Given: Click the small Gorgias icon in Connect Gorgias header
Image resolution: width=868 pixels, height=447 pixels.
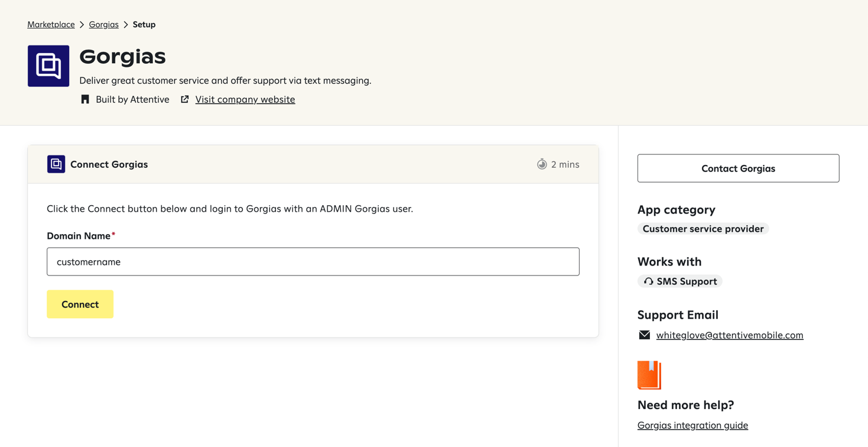Looking at the screenshot, I should [56, 164].
